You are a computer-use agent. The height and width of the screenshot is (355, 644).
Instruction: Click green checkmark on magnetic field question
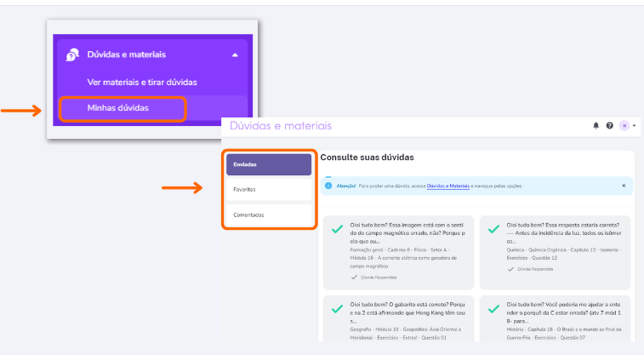(x=337, y=229)
